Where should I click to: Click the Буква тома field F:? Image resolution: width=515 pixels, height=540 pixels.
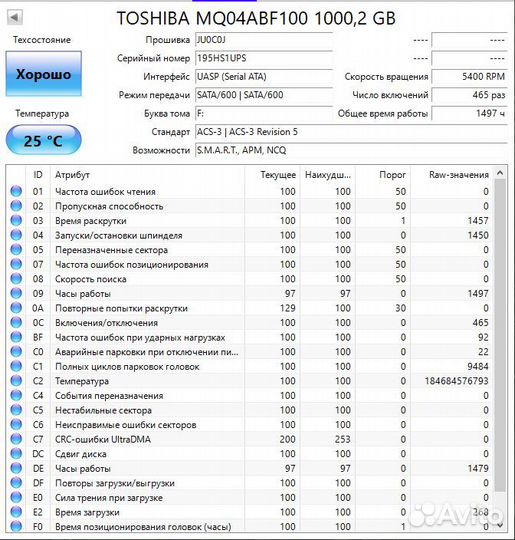[x=264, y=113]
